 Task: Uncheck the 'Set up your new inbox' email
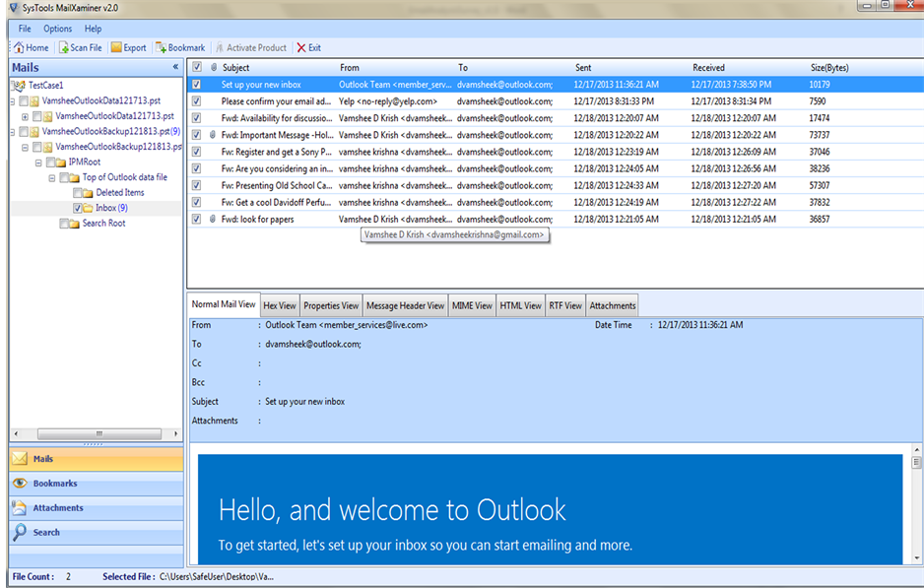(195, 84)
